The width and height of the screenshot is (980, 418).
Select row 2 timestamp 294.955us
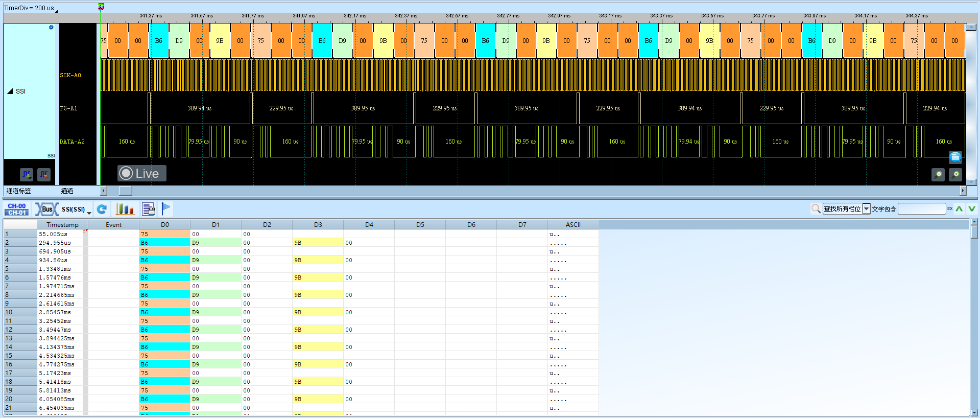[x=55, y=243]
